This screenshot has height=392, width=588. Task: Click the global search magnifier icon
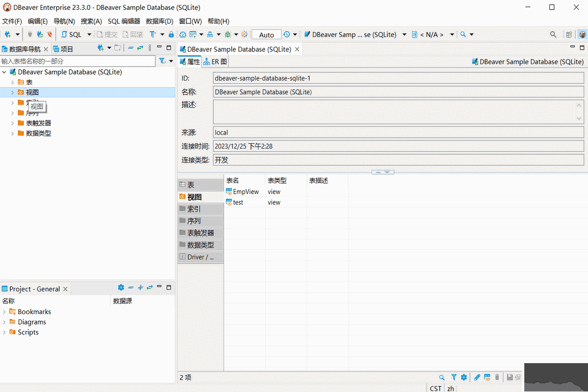(x=553, y=34)
